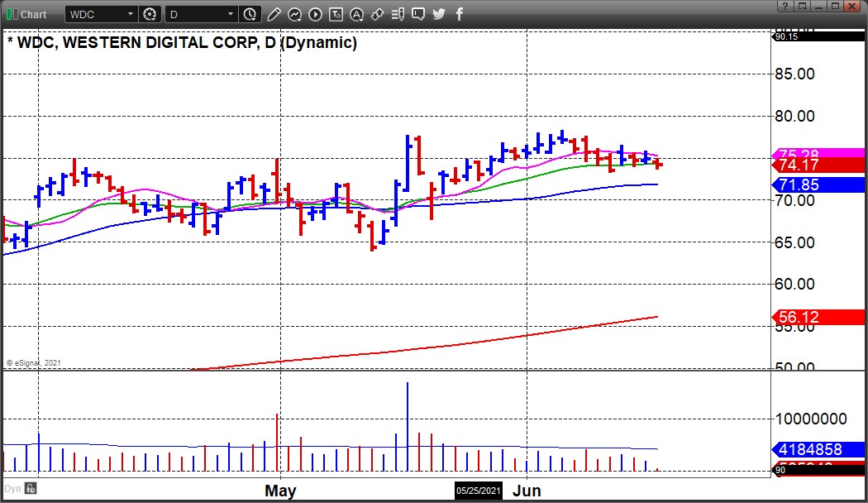Click the Dyn lock icon at bottom-left
The height and width of the screenshot is (503, 868).
(x=31, y=489)
